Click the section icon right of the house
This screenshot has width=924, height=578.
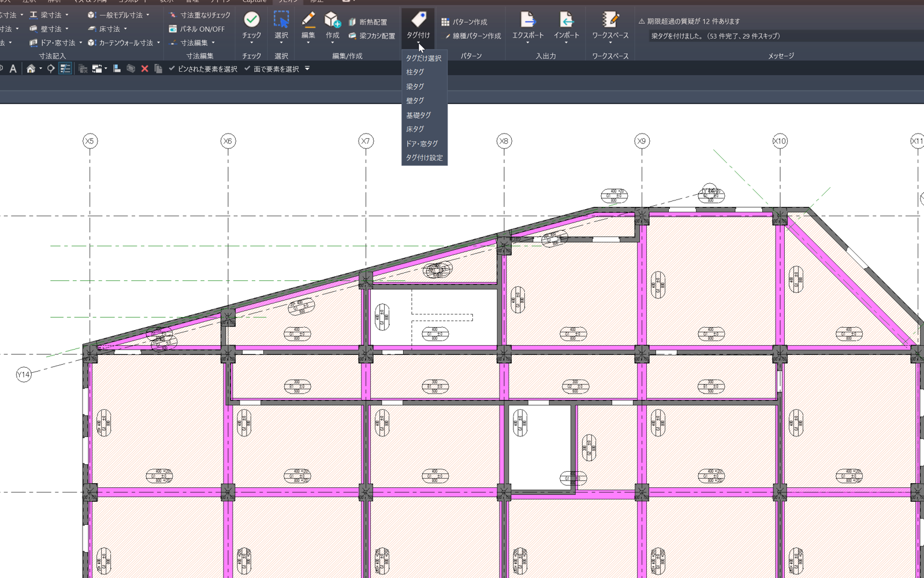(51, 69)
